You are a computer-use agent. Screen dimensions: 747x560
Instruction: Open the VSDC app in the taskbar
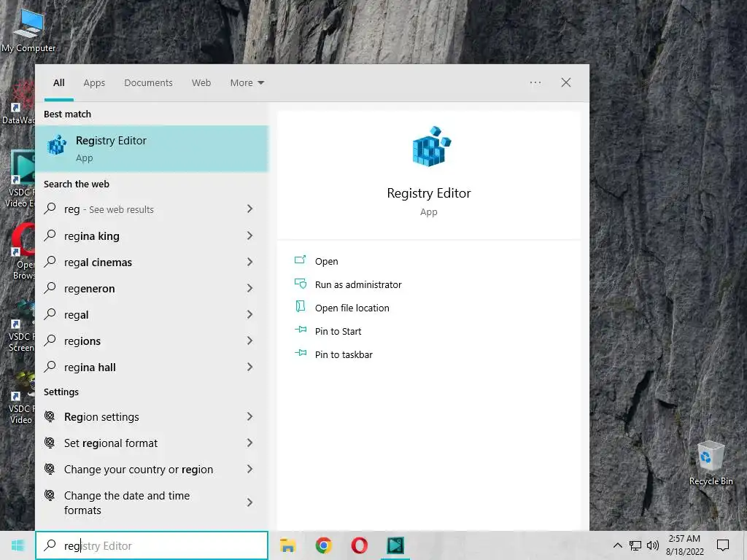point(395,545)
